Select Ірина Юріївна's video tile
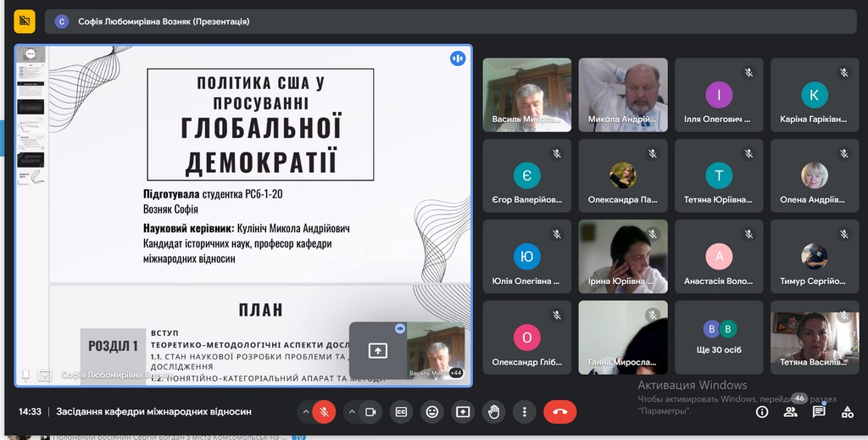This screenshot has width=868, height=440. click(x=623, y=257)
